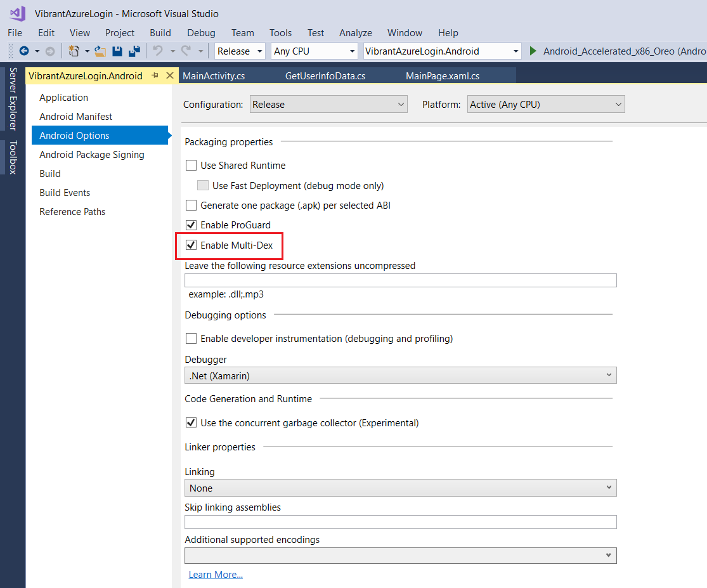Click the Save All toolbar icon
This screenshot has width=707, height=588.
(x=134, y=51)
